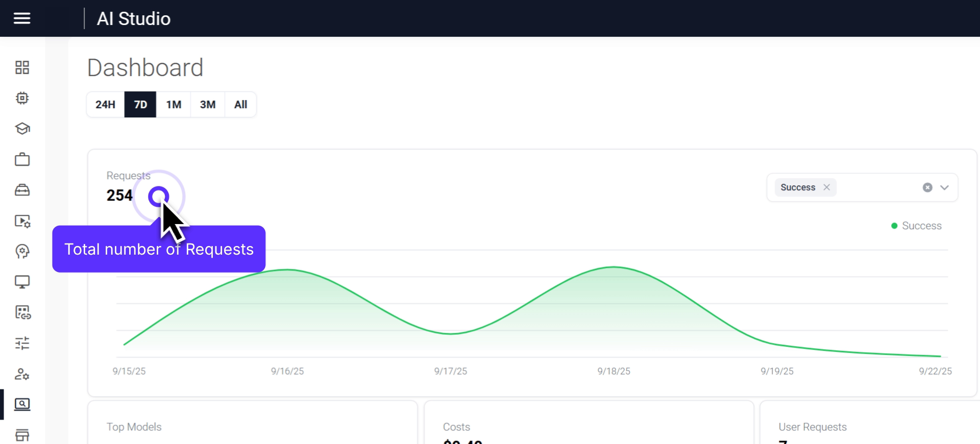Open the briefcase icon in sidebar
980x444 pixels.
pos(22,159)
